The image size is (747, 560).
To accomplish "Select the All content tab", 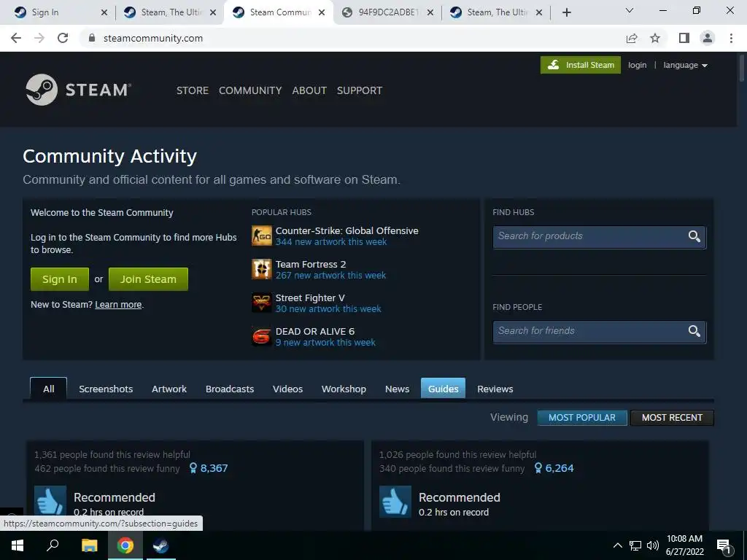I will pyautogui.click(x=49, y=389).
